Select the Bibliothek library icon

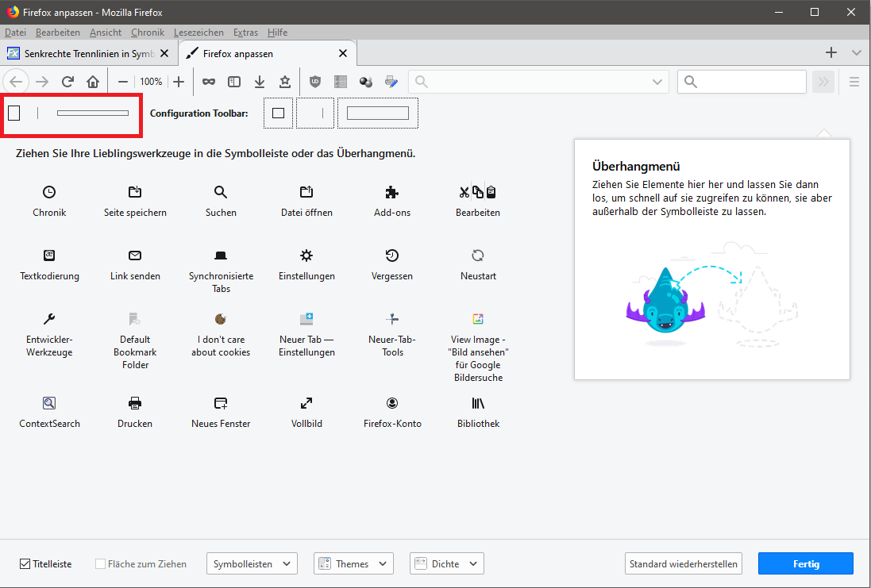click(x=478, y=403)
